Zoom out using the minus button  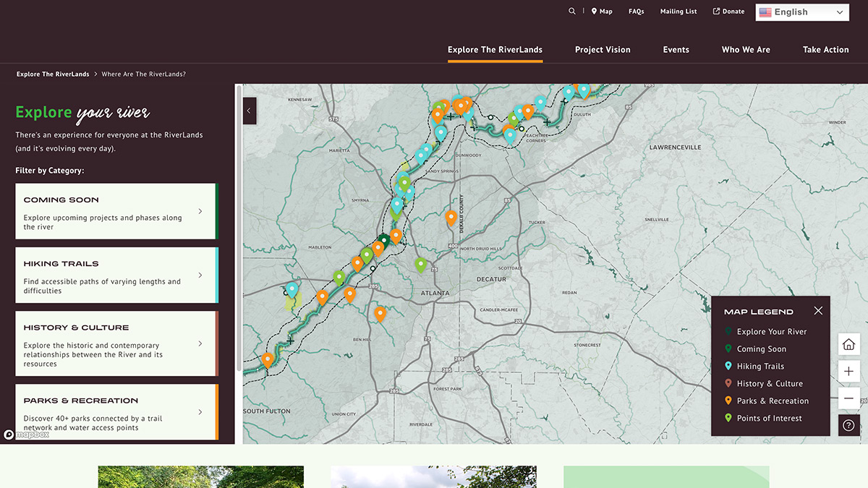(x=849, y=398)
